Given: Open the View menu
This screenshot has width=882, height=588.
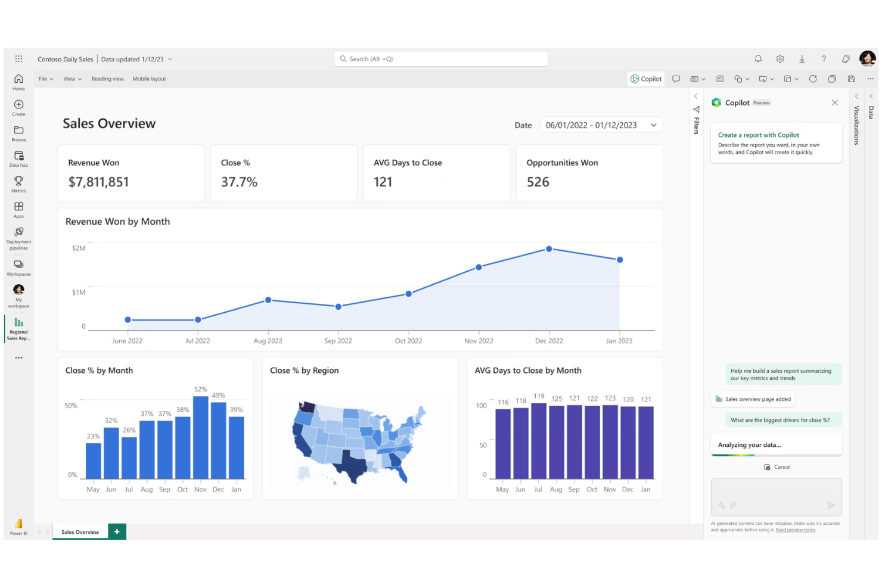Looking at the screenshot, I should (72, 78).
